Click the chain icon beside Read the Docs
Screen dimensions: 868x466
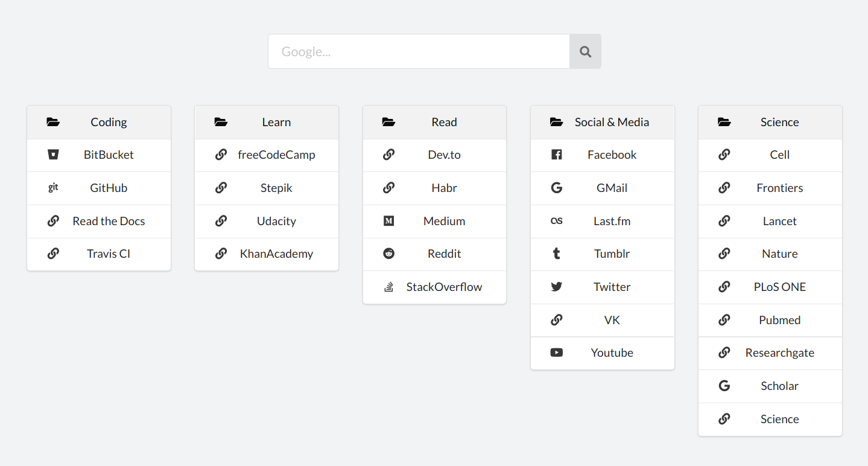pos(53,221)
